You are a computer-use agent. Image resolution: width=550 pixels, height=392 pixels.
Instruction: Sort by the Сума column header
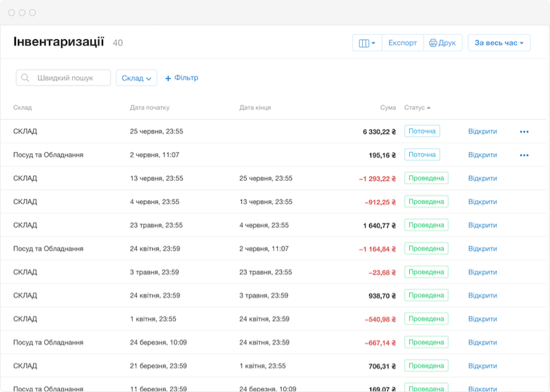point(388,108)
